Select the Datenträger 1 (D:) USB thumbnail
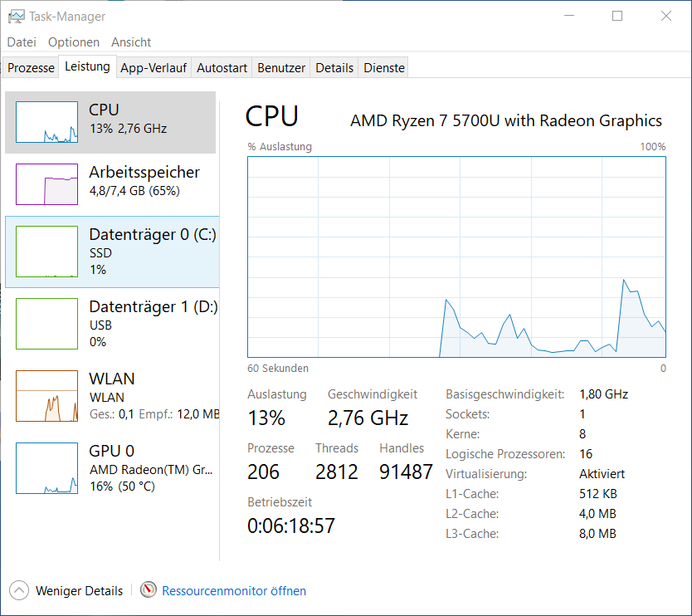 pos(46,324)
